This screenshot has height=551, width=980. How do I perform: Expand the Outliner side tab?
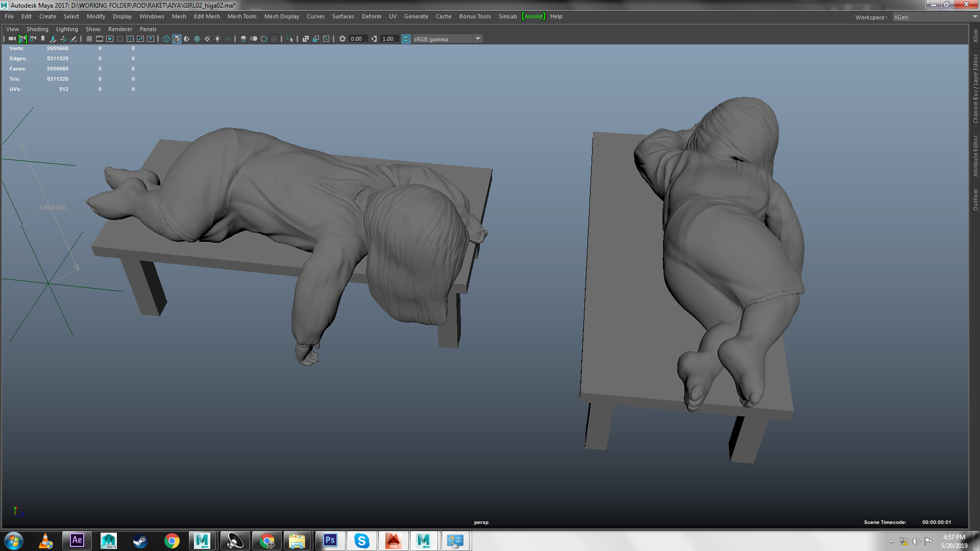[975, 199]
